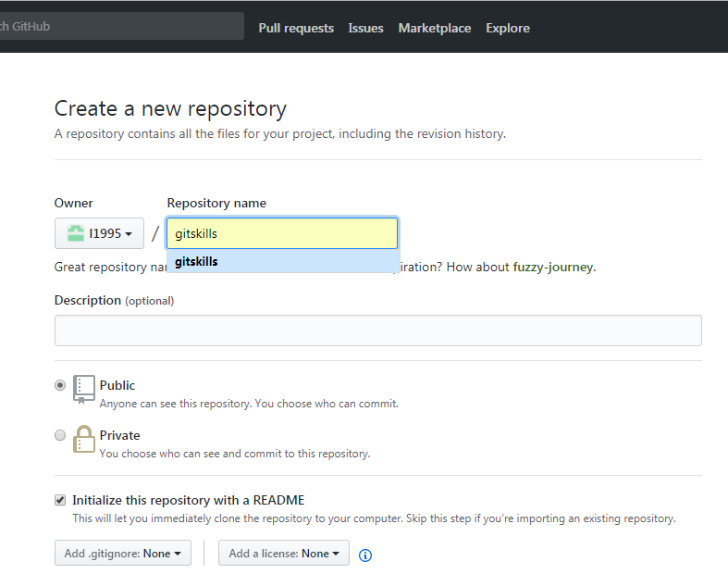
Task: Select the Private radio button
Action: pyautogui.click(x=60, y=435)
